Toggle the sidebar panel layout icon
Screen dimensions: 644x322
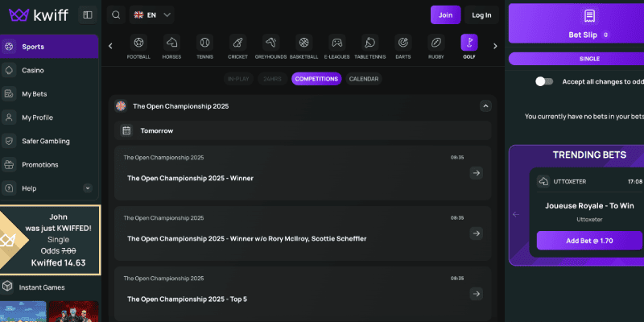click(88, 15)
